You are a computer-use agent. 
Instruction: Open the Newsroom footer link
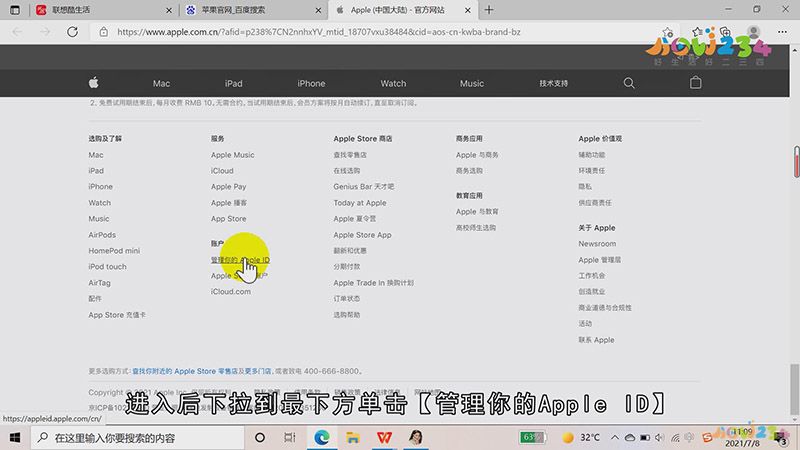[x=597, y=244]
